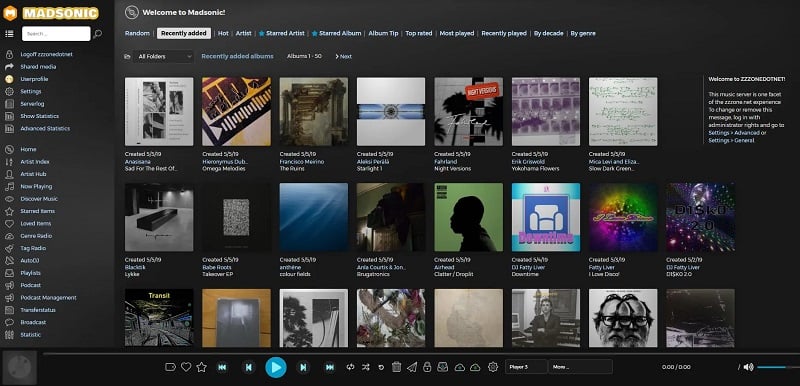Click the padlock icon in player bar

[x=427, y=367]
